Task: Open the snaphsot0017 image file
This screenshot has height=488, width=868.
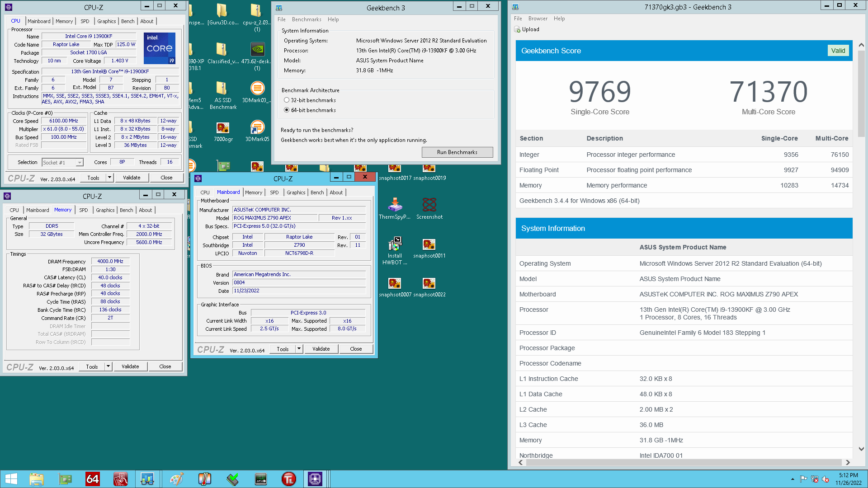Action: click(x=395, y=173)
